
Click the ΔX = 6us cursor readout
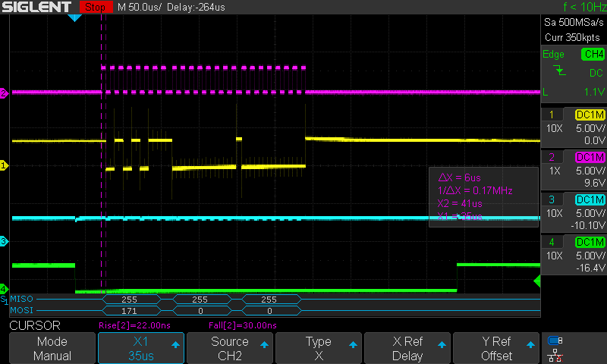pyautogui.click(x=459, y=178)
